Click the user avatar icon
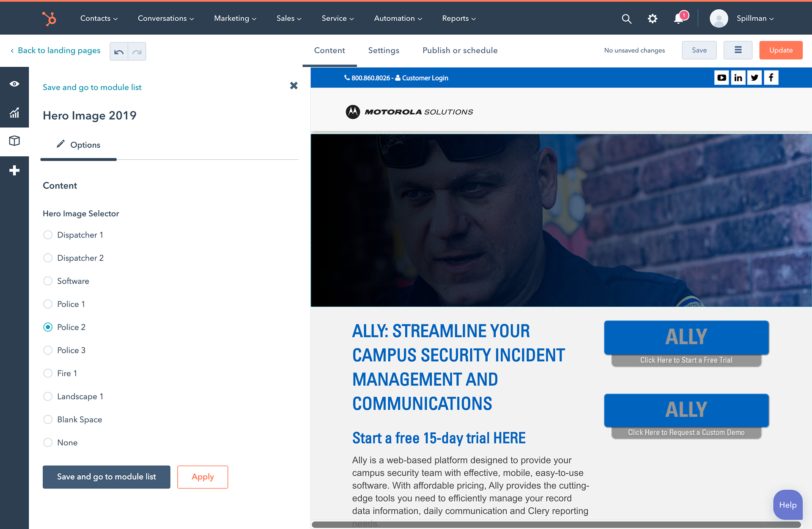Viewport: 812px width, 529px height. pyautogui.click(x=719, y=19)
